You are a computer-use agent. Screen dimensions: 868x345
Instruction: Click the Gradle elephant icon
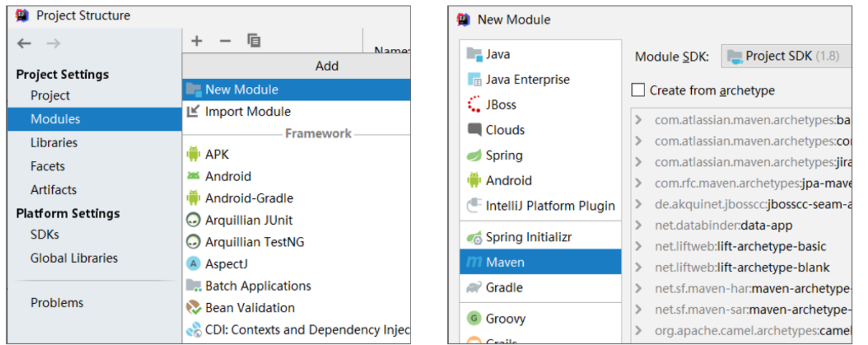click(474, 287)
